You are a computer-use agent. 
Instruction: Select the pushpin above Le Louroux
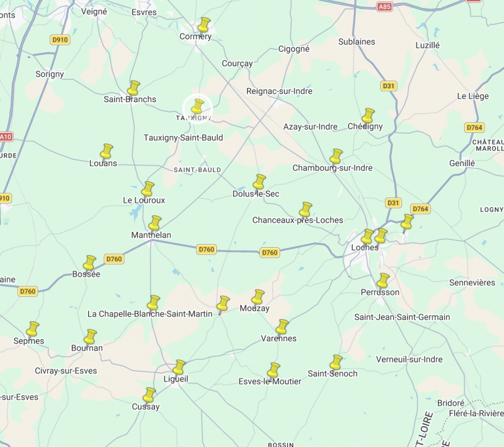click(x=147, y=189)
